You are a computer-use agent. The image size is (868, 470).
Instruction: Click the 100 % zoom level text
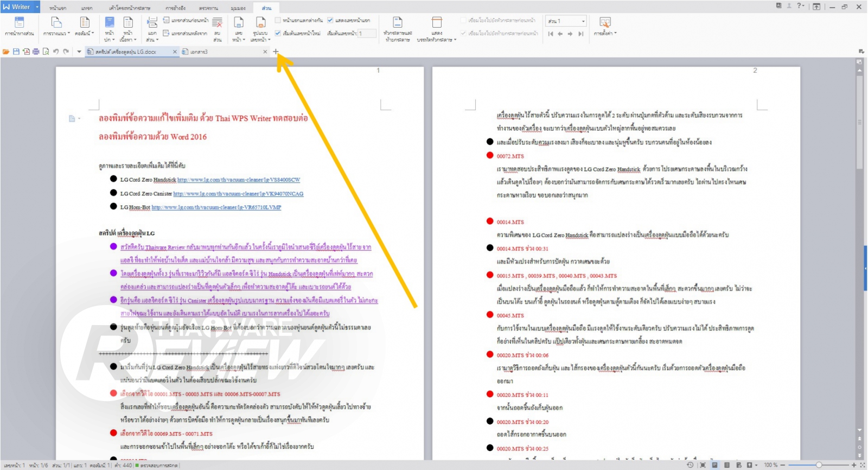(770, 465)
